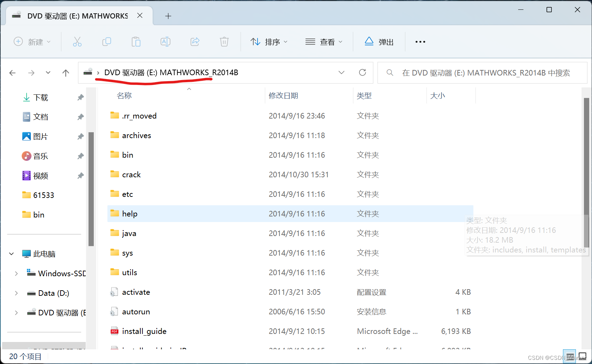Click address path DVD 驱动器 (E:) MATHWORKS_R2014B
The image size is (592, 364).
(171, 72)
